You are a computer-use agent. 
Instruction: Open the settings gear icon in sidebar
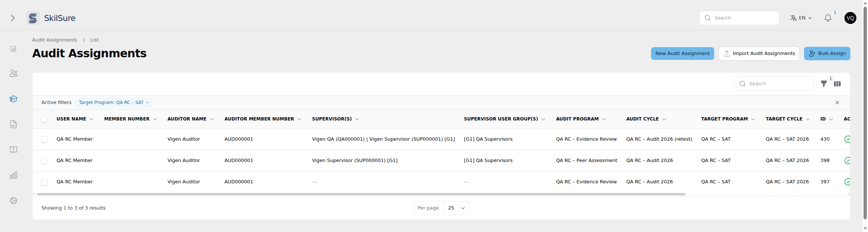[x=13, y=201]
